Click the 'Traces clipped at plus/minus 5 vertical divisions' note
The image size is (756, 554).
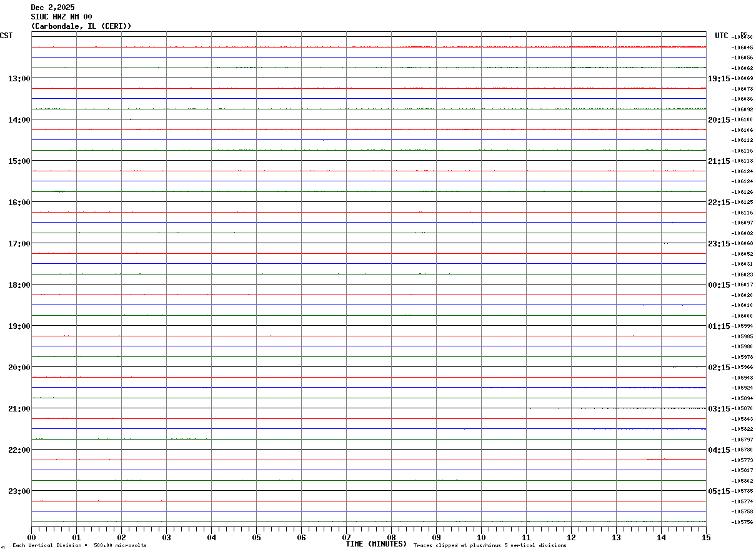point(490,546)
